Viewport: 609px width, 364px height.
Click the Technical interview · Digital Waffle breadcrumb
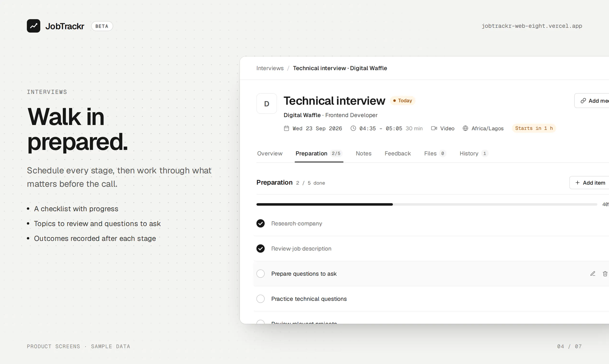pyautogui.click(x=340, y=68)
